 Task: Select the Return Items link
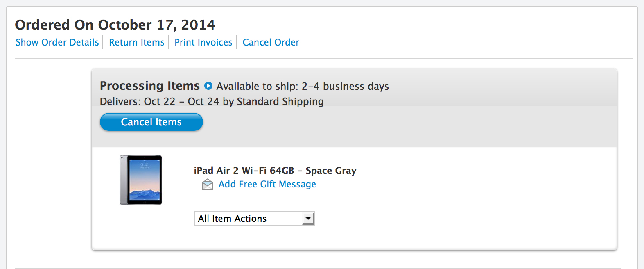coord(137,42)
